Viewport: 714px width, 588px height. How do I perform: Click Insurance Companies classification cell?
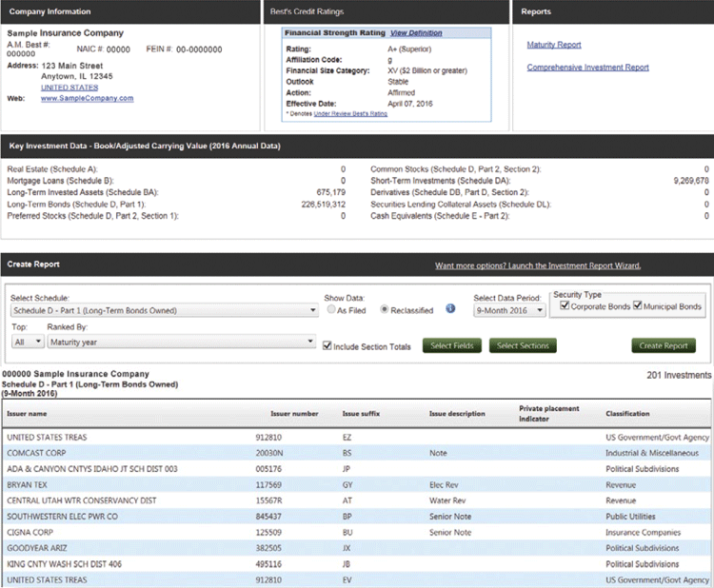pyautogui.click(x=643, y=532)
